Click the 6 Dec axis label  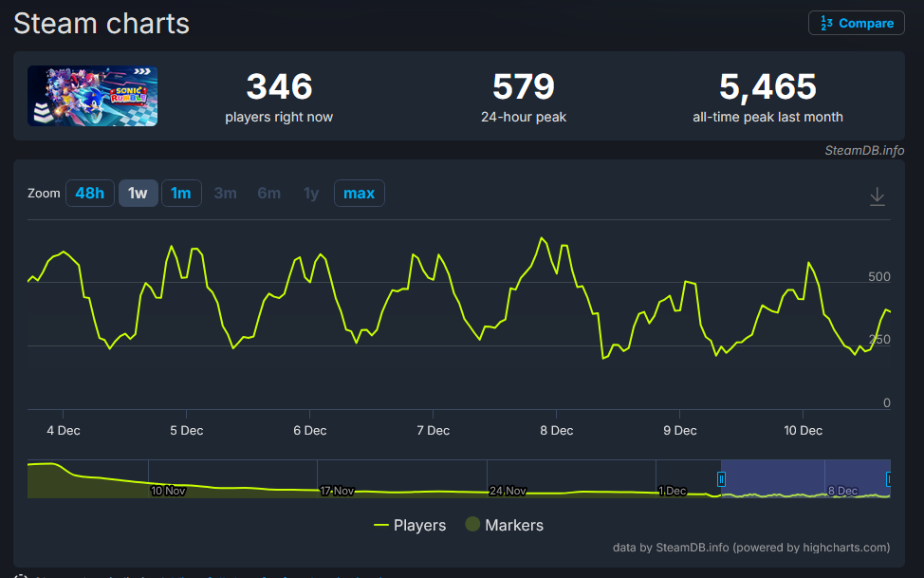click(310, 431)
